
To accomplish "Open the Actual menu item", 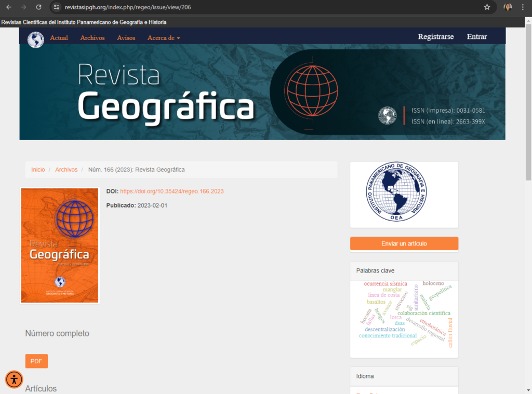I will pos(59,38).
